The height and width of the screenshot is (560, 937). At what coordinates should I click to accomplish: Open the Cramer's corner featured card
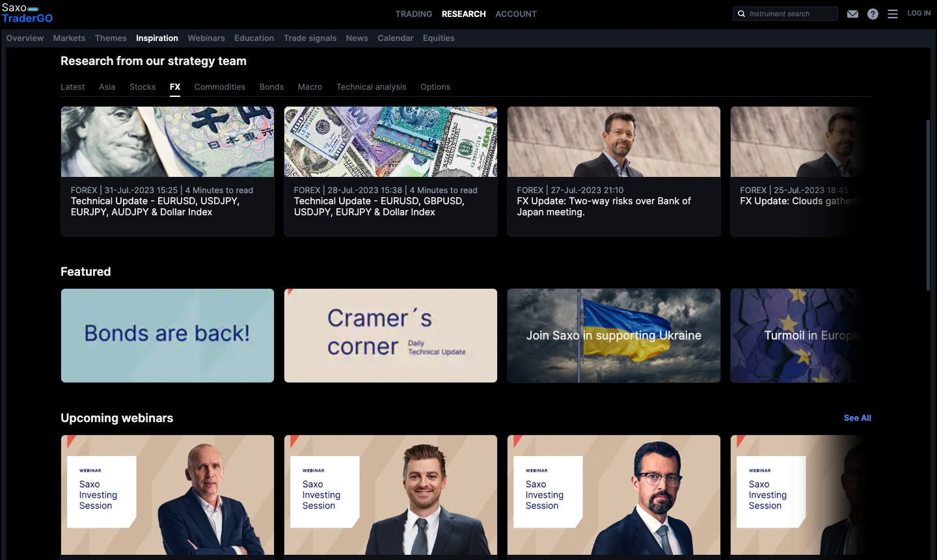point(390,336)
